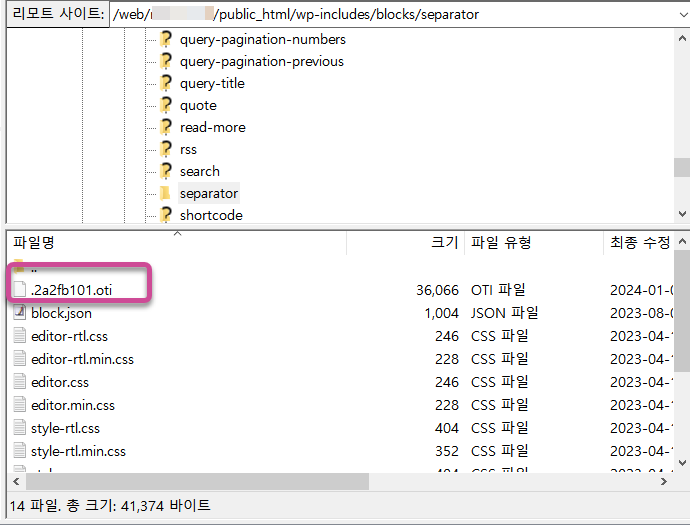Select the editor-rtl.css file name
The height and width of the screenshot is (526, 690).
(69, 336)
